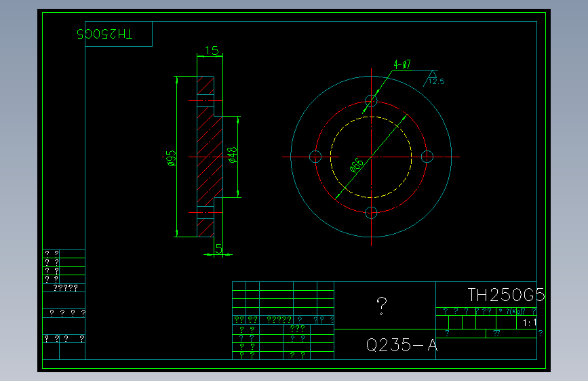Screen dimensions: 588x381
Task: Click the ø48 diameter dimension label
Action: (232, 155)
